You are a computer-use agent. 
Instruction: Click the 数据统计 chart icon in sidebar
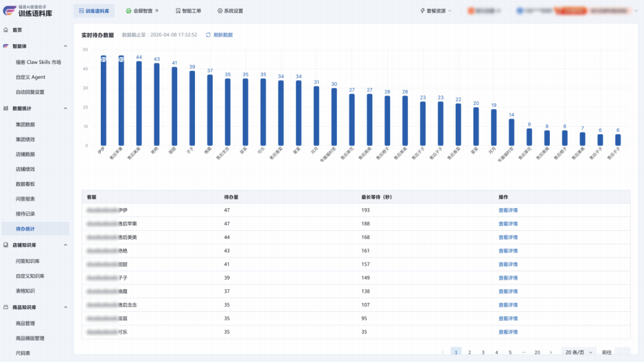6,109
